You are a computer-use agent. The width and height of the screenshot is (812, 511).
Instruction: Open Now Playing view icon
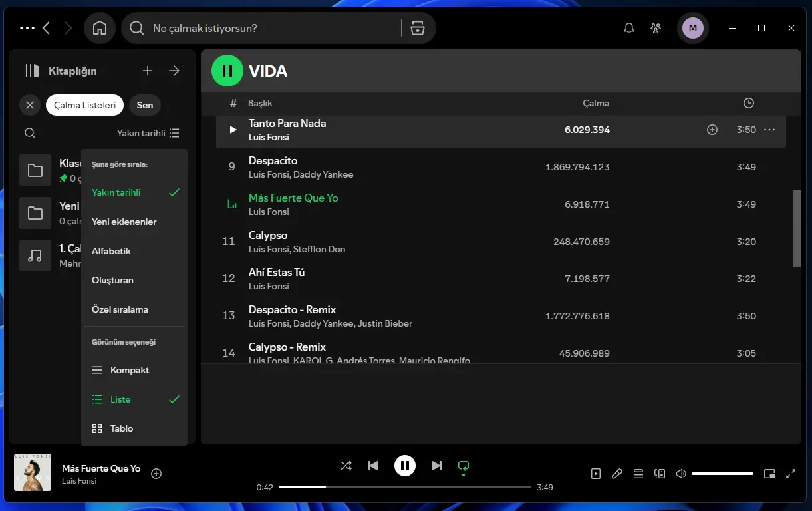click(596, 474)
